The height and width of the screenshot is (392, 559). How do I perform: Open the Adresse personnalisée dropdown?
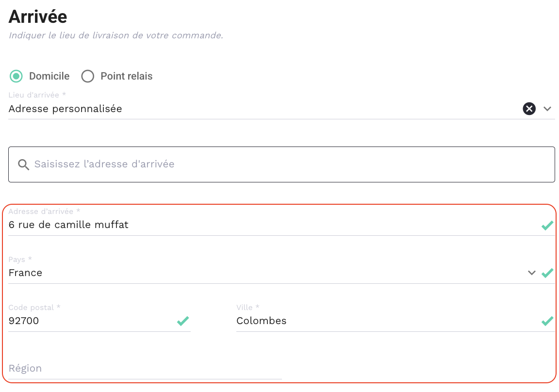243,109
